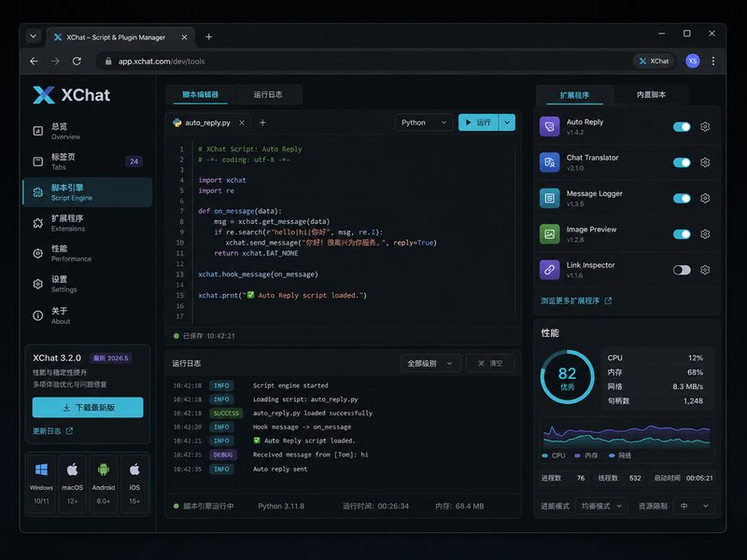Close the auto_reply.py file tab
The height and width of the screenshot is (560, 747).
pyautogui.click(x=242, y=123)
